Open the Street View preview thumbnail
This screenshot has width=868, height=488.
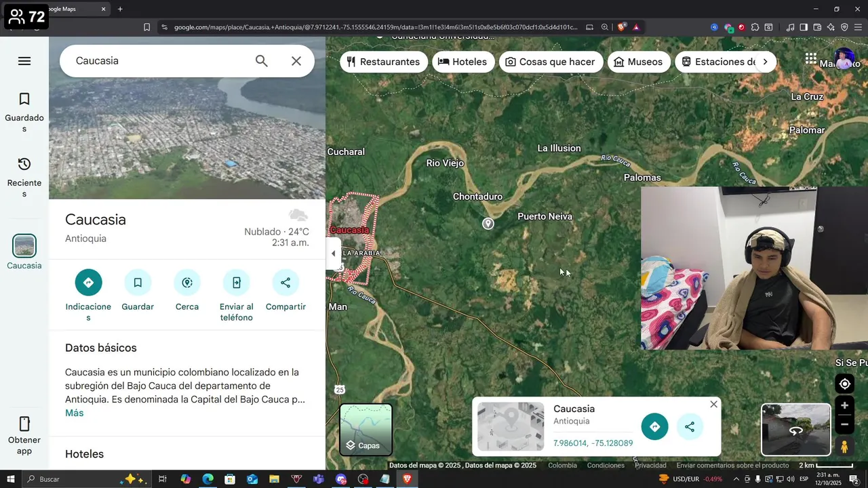click(796, 430)
